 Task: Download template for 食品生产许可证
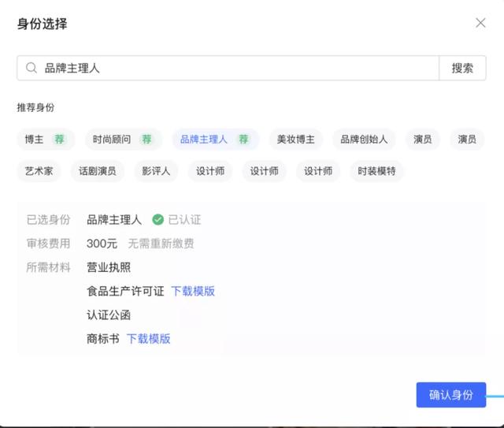pos(193,292)
